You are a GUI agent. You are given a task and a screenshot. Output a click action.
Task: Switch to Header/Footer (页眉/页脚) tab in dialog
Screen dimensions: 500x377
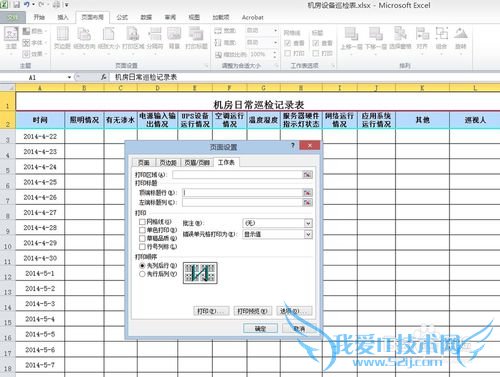[197, 162]
